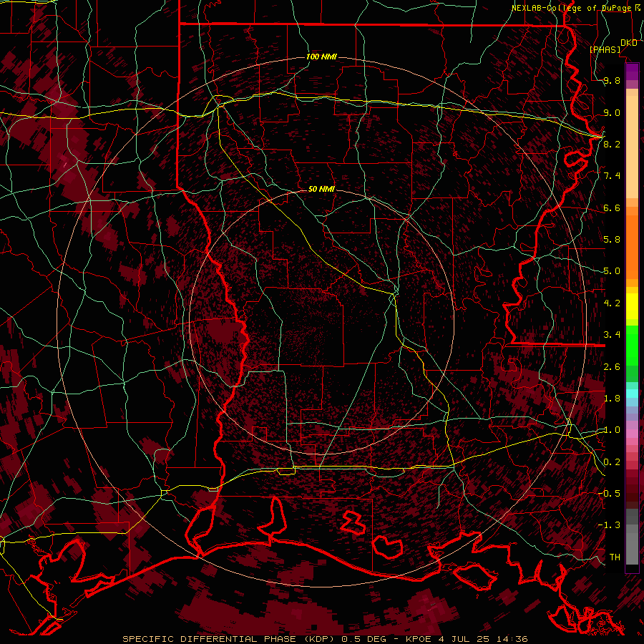
Task: Click the 0.2 value on the color scale
Action: coord(612,462)
